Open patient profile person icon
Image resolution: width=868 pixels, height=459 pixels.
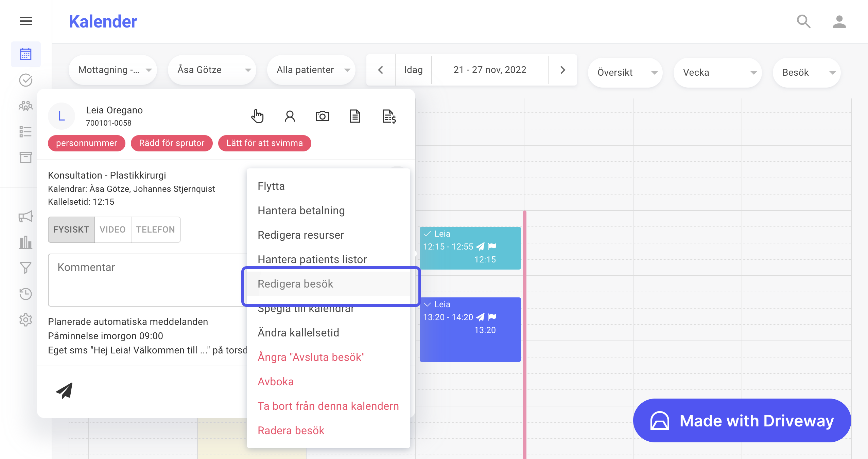(290, 116)
